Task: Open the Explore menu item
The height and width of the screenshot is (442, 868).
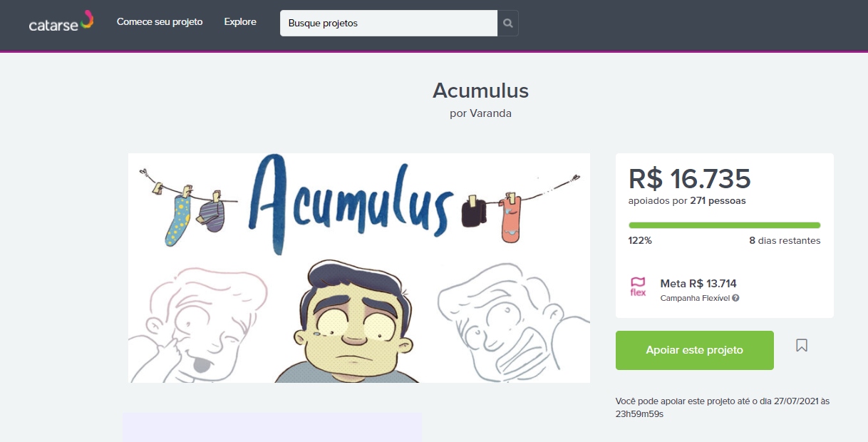Action: pos(240,22)
